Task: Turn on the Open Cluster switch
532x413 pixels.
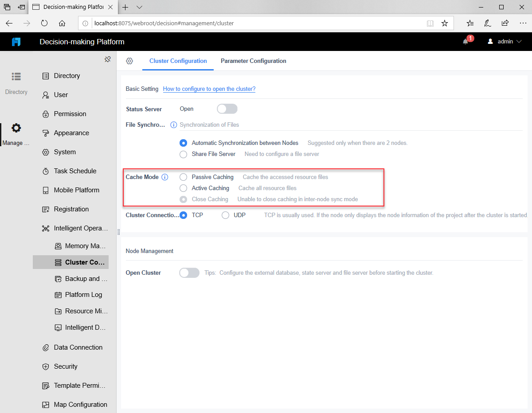Action: point(189,273)
